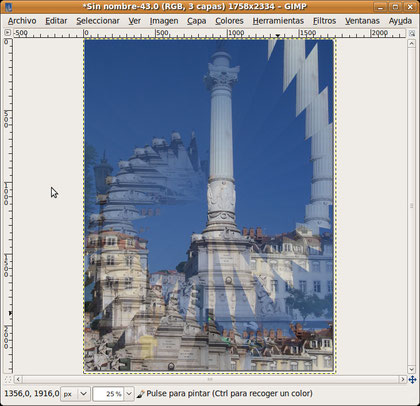Click the coordinates readout '1356,0, 1916,0'

(32, 394)
